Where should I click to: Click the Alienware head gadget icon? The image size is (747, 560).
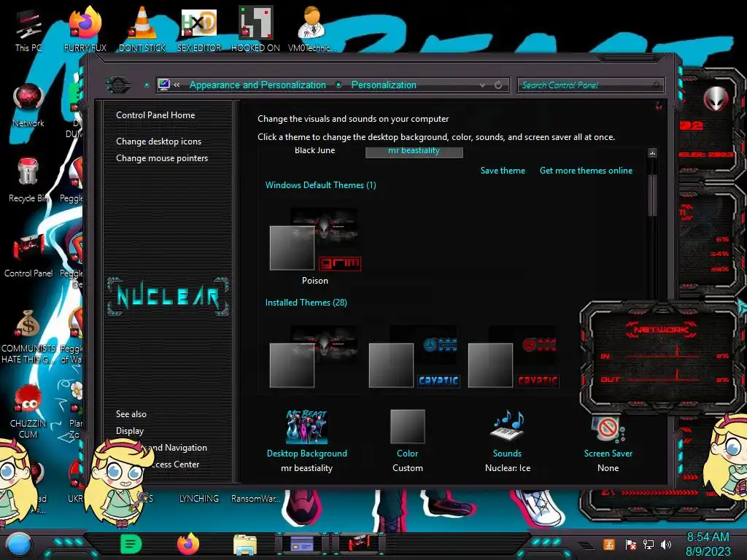tap(716, 98)
